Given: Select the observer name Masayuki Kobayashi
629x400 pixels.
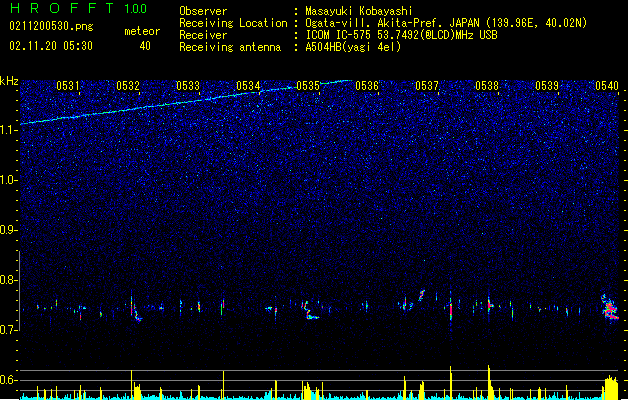Looking at the screenshot, I should (359, 11).
